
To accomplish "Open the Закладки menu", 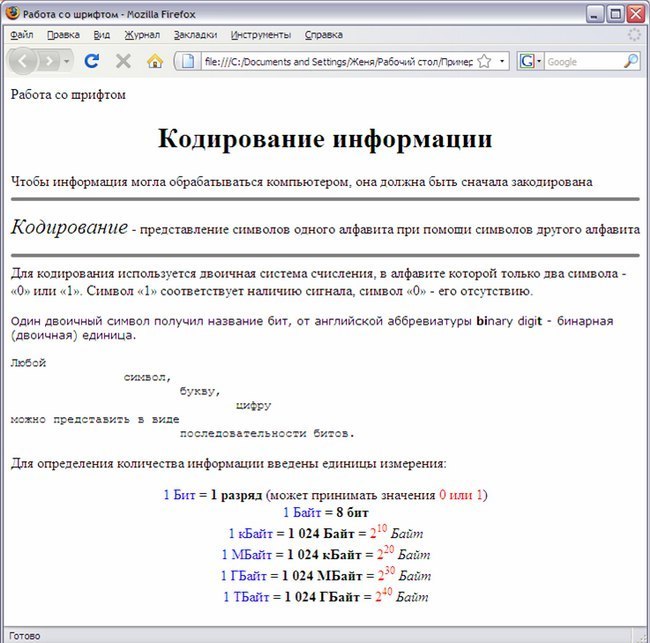I will point(195,34).
